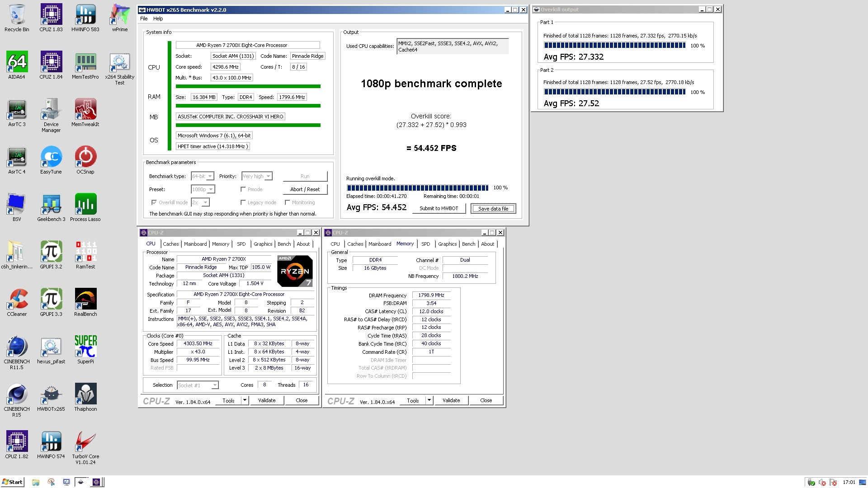
Task: Launch RealBench desktop icon
Action: pos(85,303)
